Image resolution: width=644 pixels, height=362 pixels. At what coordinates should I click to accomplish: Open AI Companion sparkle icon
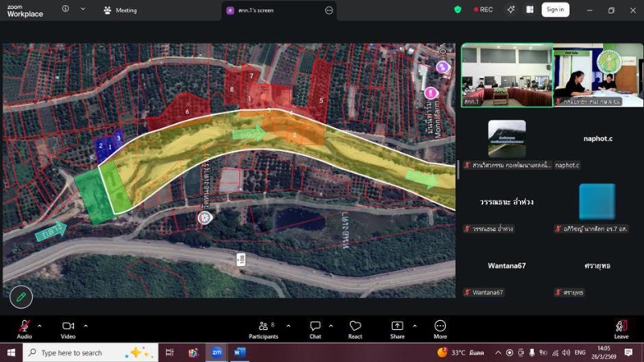[x=510, y=10]
